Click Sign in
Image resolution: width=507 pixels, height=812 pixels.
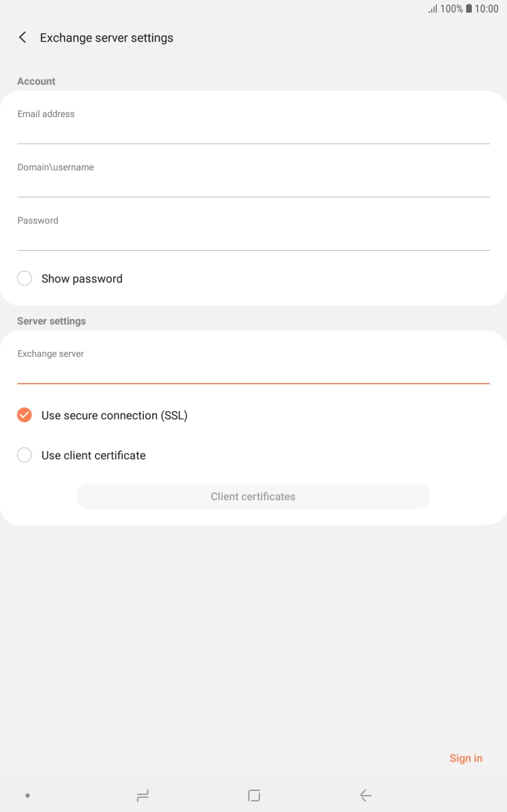[466, 758]
